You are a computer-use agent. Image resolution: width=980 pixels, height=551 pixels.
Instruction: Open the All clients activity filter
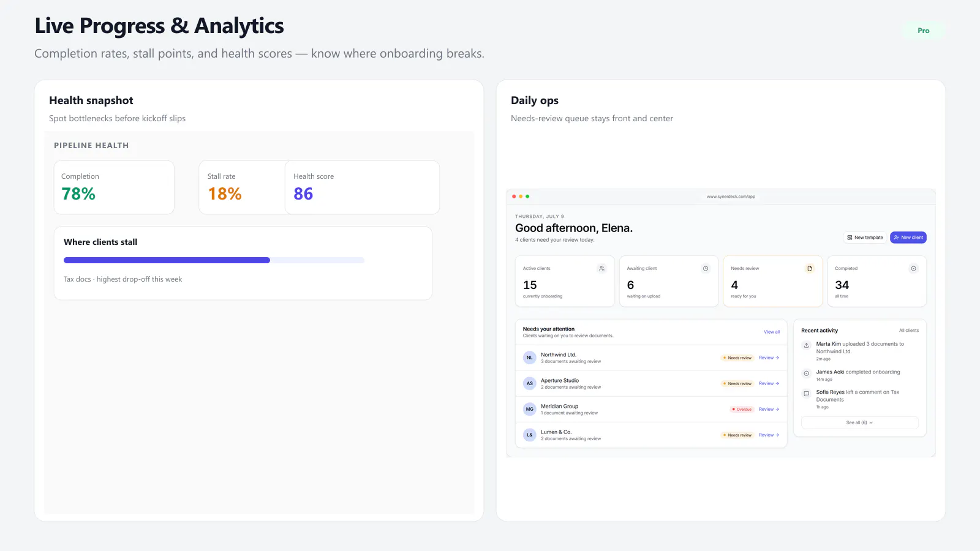[909, 331]
